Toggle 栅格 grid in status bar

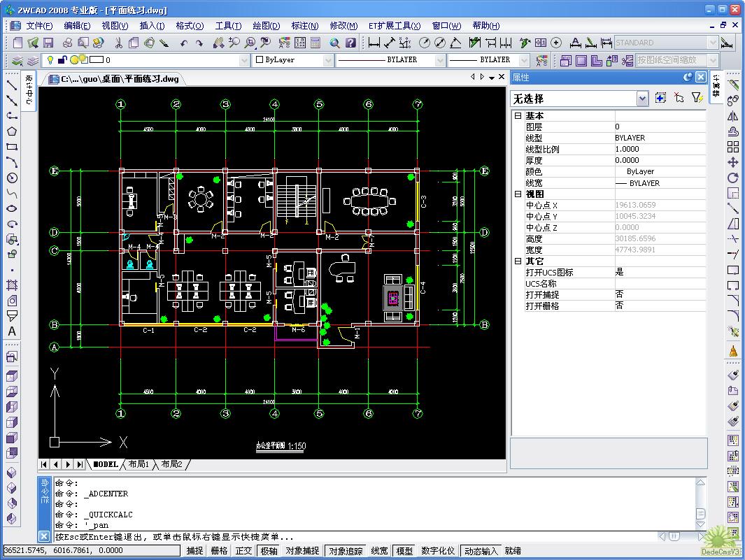point(219,551)
